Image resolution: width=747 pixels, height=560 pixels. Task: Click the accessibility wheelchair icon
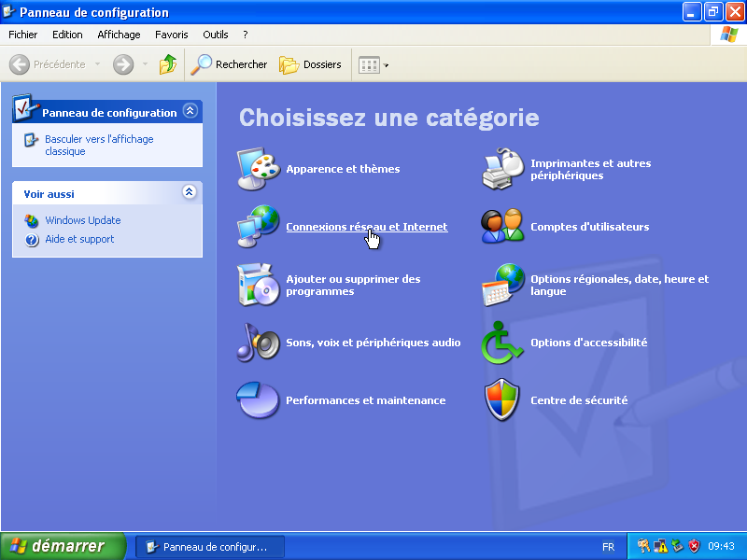coord(502,343)
